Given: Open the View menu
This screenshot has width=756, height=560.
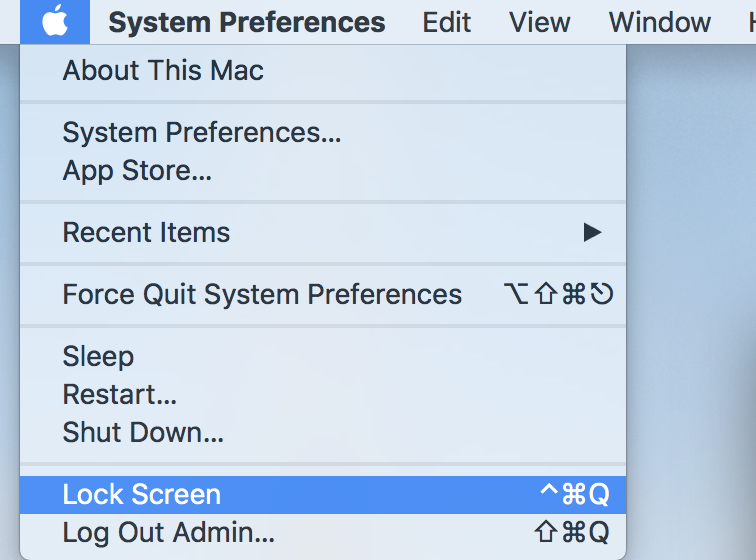Looking at the screenshot, I should point(540,22).
